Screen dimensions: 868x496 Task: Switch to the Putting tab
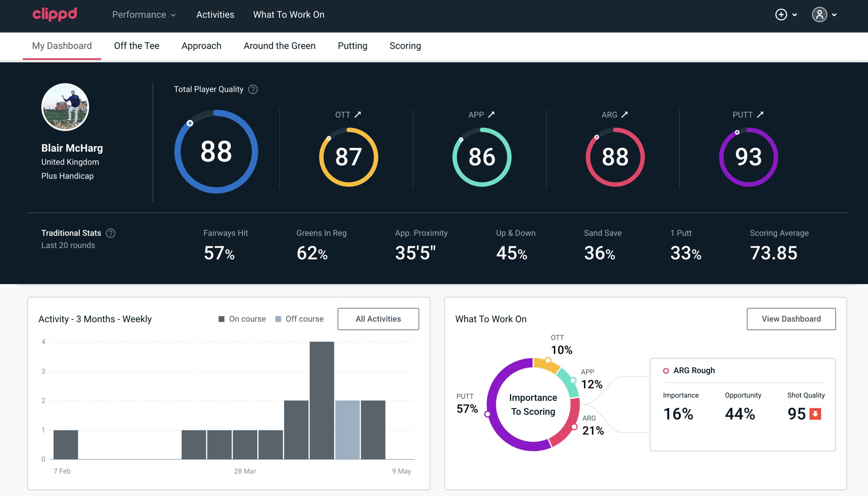coord(352,45)
